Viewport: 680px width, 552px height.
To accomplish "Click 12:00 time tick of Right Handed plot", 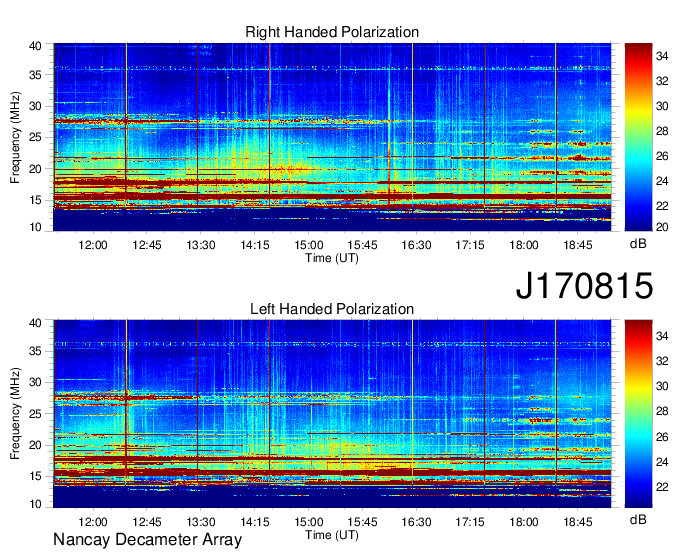I will coord(93,245).
